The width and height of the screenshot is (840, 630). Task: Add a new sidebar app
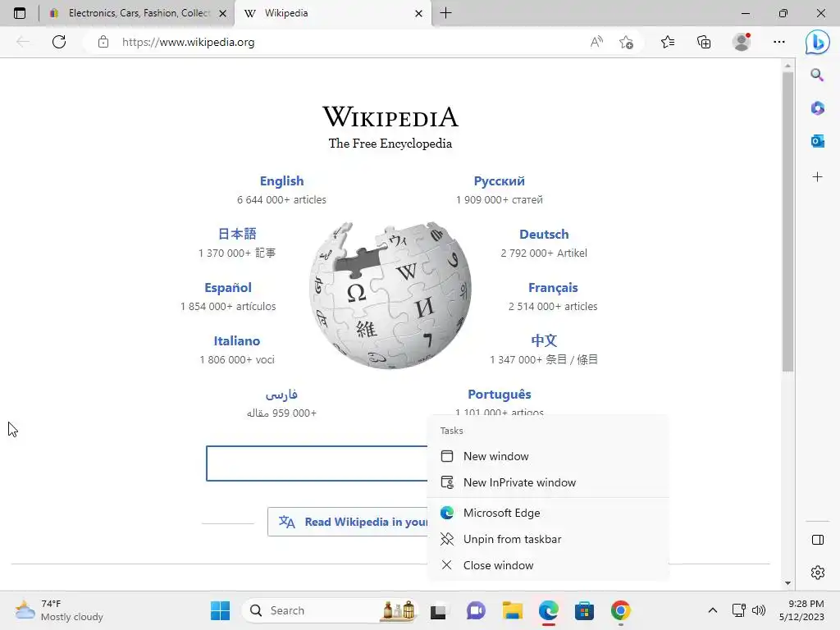click(x=817, y=177)
